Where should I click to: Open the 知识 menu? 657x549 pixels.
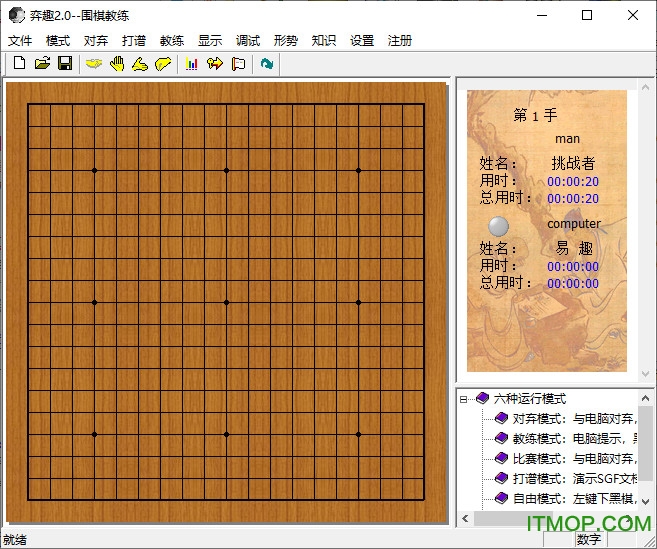click(x=324, y=41)
